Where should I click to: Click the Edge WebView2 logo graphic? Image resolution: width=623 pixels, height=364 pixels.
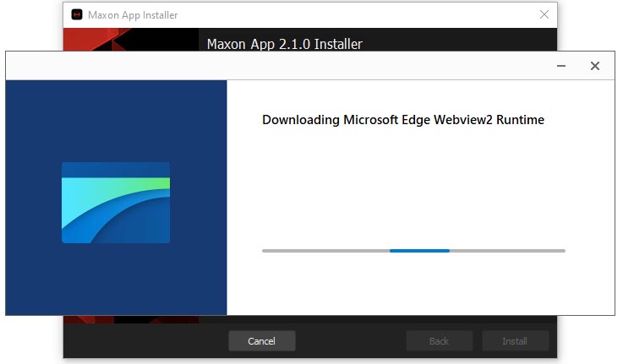click(116, 203)
